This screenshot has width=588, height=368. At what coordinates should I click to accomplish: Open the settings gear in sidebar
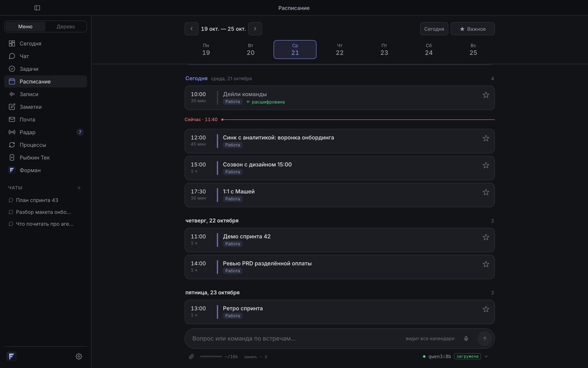(x=79, y=356)
